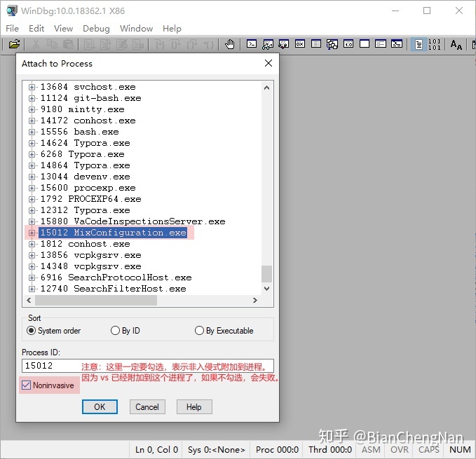
Task: Click the Go debug toolbar icon
Action: (x=89, y=45)
